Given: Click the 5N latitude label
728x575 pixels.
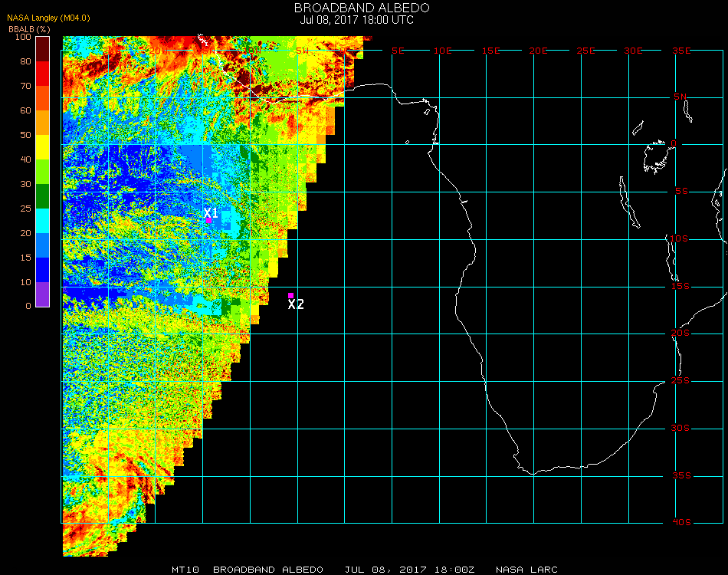Looking at the screenshot, I should (x=681, y=97).
